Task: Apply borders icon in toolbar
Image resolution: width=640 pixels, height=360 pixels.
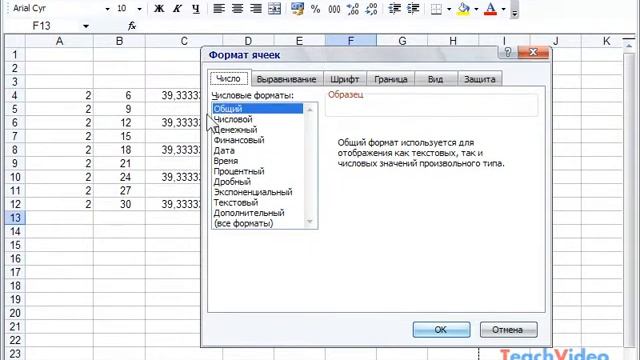Action: point(436,9)
